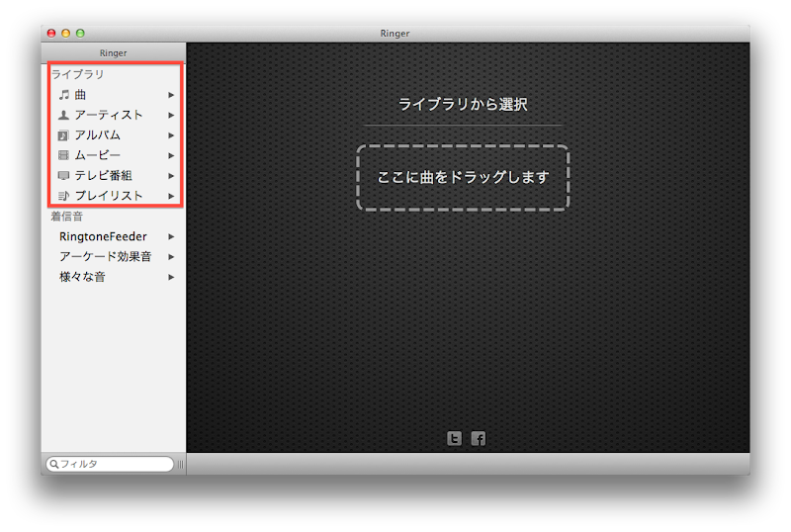791x532 pixels.
Task: Click the playlist icon beside プレイリスト
Action: (x=63, y=196)
